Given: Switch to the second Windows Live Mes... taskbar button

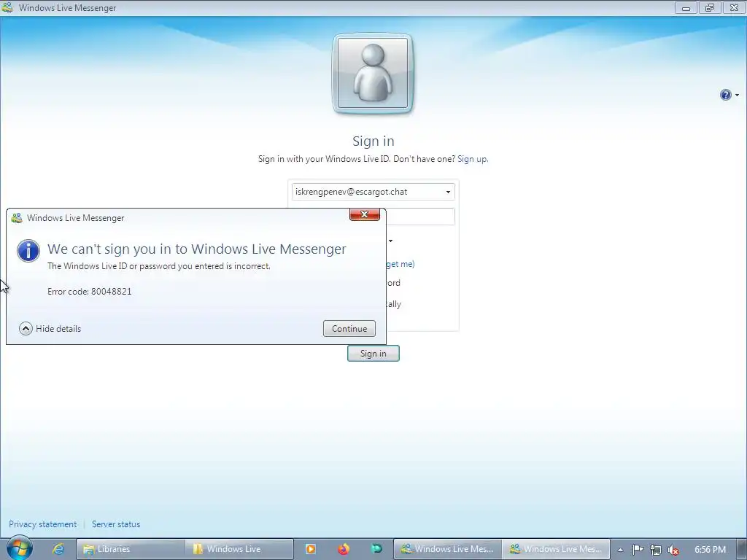Looking at the screenshot, I should coord(556,549).
